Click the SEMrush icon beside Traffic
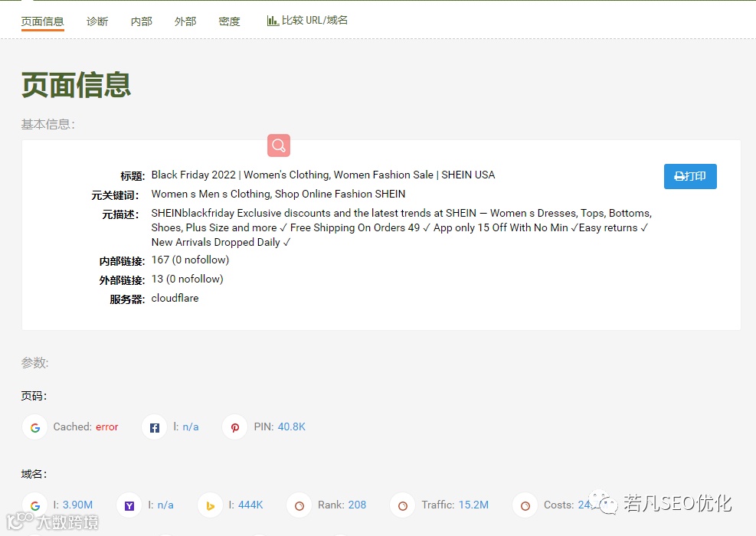 [x=403, y=505]
